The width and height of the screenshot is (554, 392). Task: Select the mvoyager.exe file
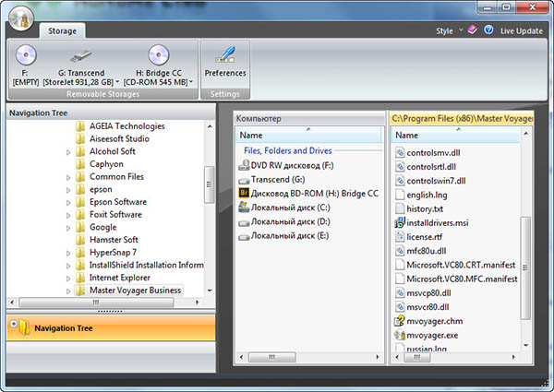coord(432,336)
